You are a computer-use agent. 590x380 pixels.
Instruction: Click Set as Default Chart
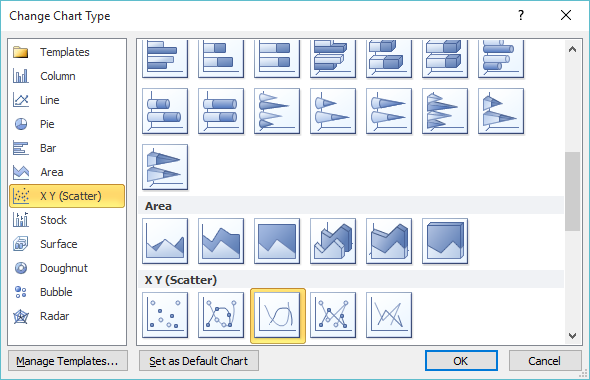point(199,361)
